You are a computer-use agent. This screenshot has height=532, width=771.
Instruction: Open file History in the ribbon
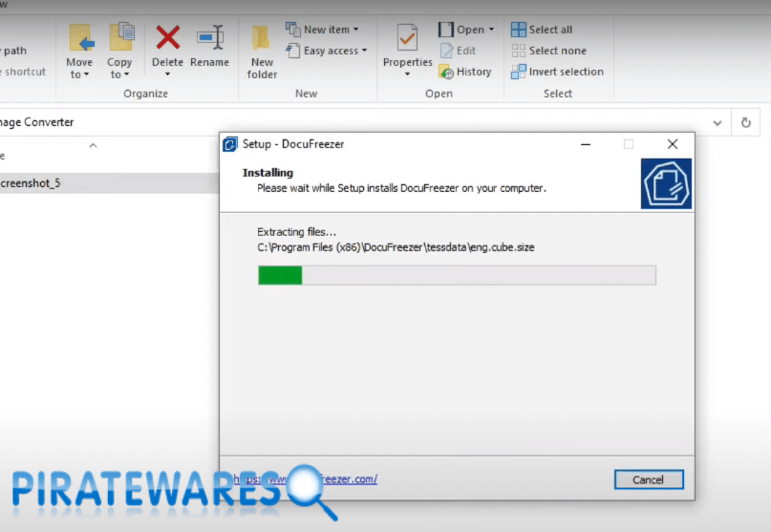[x=465, y=72]
